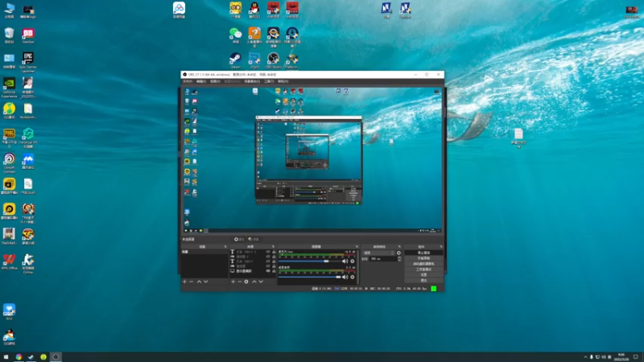The height and width of the screenshot is (362, 644).
Task: Open GeForce Experience shortcut
Action: pyautogui.click(x=9, y=87)
